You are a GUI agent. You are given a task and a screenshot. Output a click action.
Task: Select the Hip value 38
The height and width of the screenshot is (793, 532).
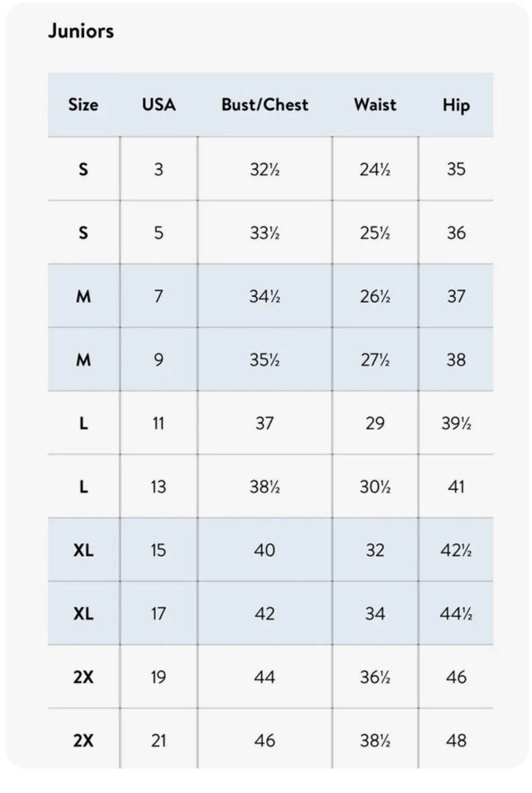tap(456, 360)
